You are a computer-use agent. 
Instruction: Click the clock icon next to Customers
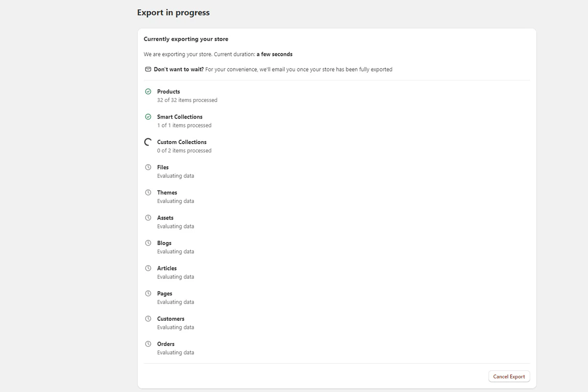(148, 318)
